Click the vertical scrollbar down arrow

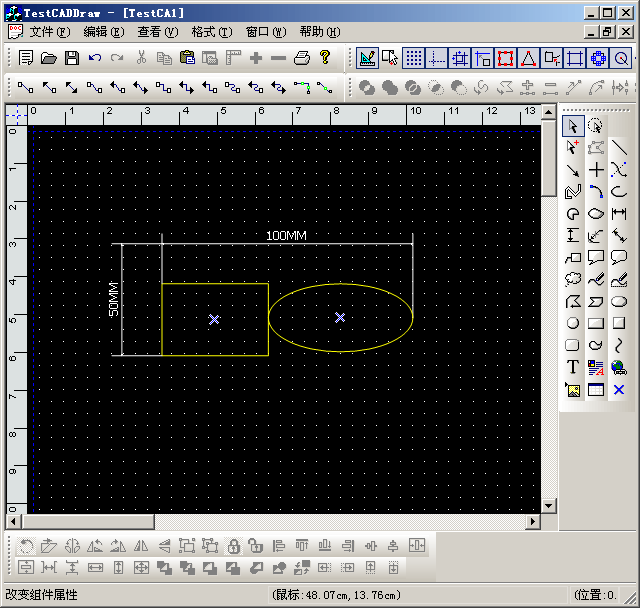point(548,506)
